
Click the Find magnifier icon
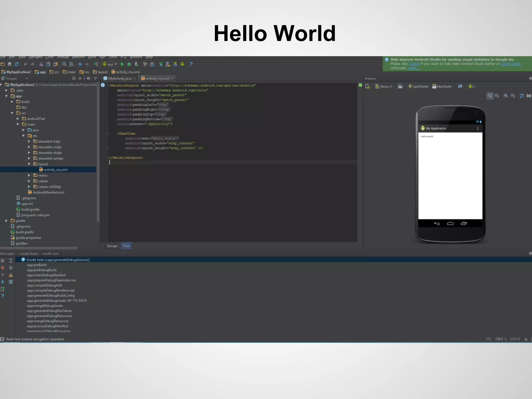pos(64,64)
